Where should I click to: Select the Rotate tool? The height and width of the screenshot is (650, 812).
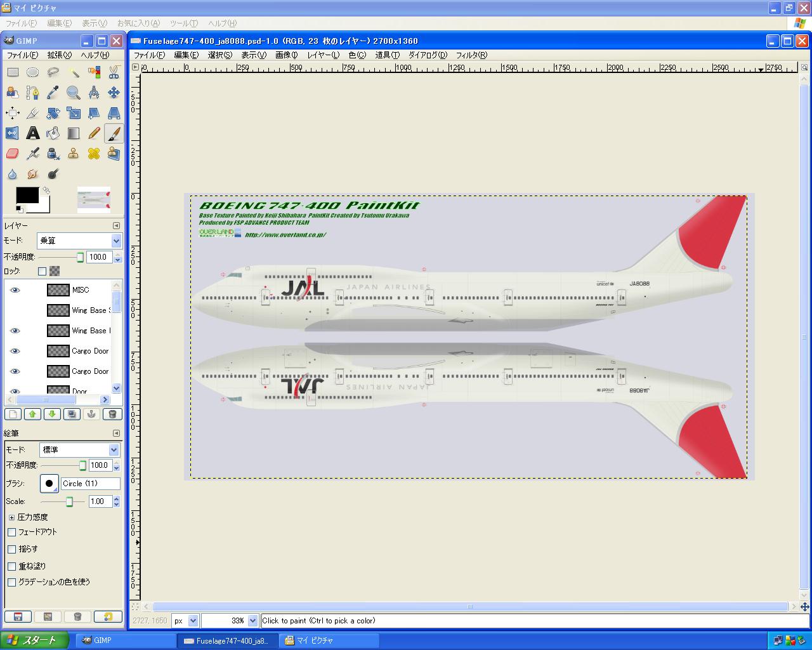tap(53, 113)
